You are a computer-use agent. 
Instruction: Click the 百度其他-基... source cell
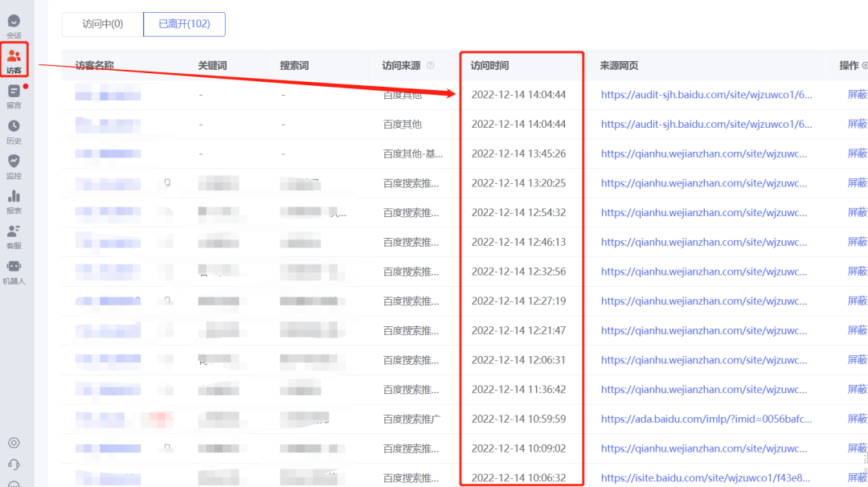click(413, 153)
